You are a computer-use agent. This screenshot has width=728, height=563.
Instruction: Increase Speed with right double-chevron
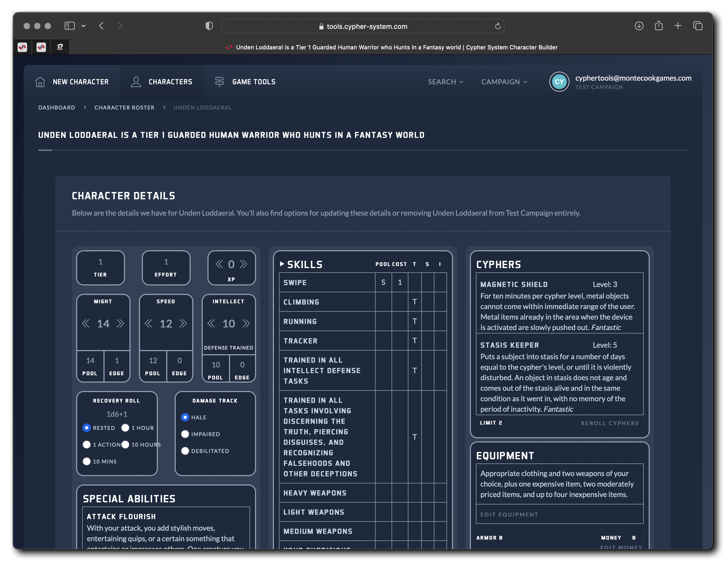pos(183,324)
